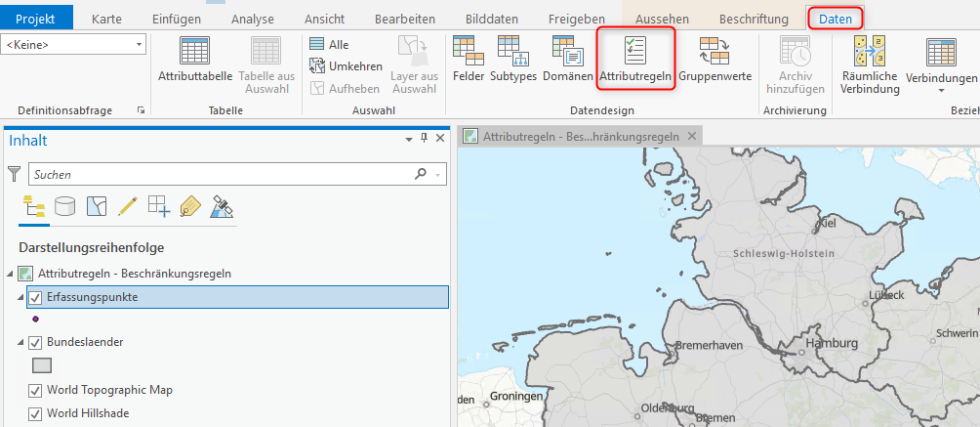Switch to the Einfügen tab

pos(177,19)
